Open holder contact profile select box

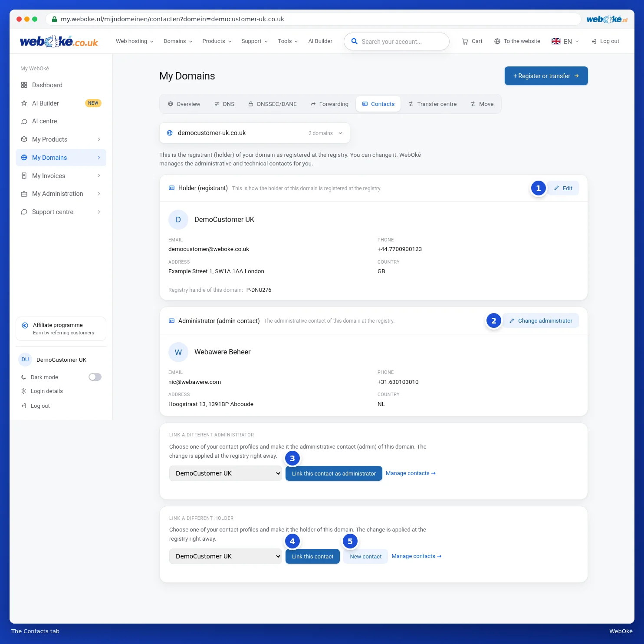point(226,556)
